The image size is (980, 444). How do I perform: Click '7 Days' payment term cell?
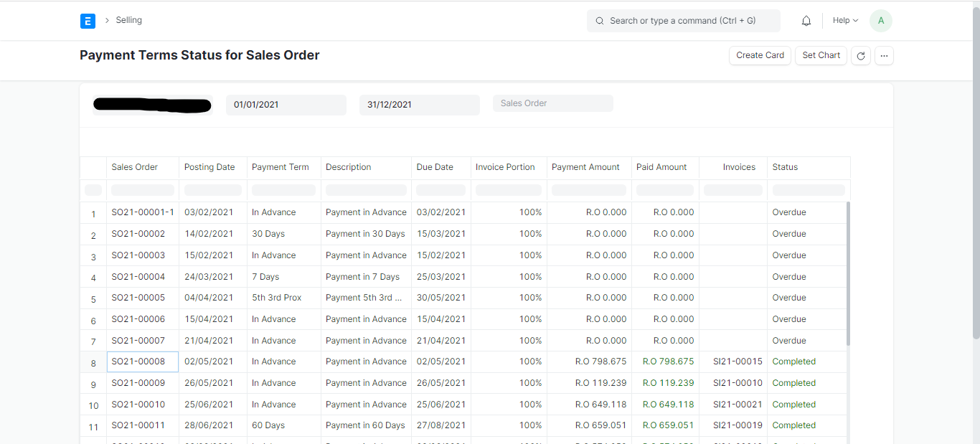(x=284, y=277)
